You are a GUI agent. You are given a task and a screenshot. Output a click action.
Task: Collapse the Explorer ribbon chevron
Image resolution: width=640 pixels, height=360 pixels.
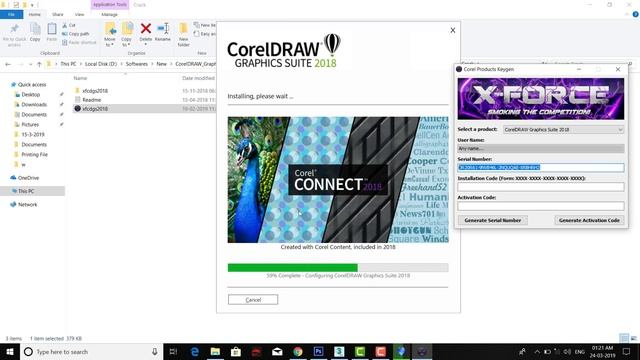pyautogui.click(x=627, y=14)
